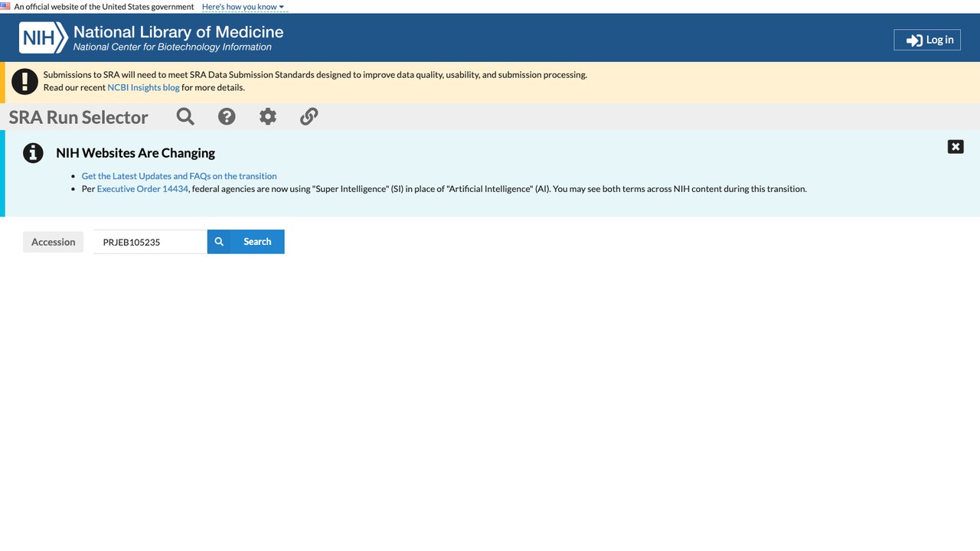Open the NCBI Insights blog link
Screen dimensions: 980x551
[x=144, y=87]
